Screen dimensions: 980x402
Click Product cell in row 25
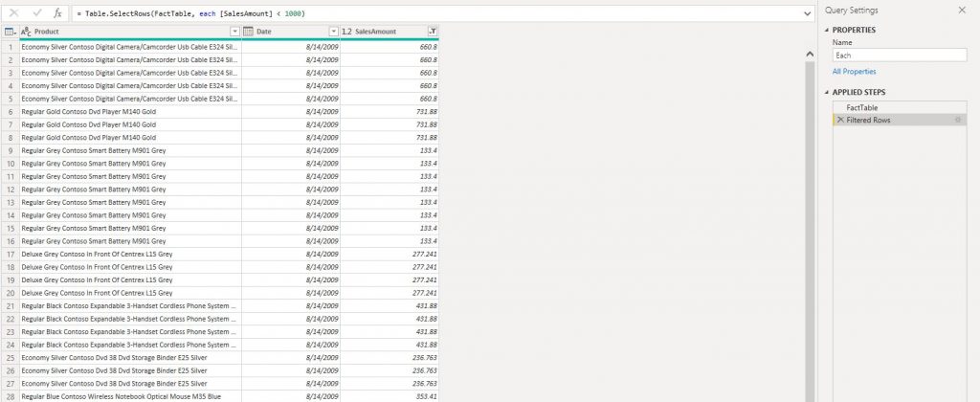(x=130, y=358)
